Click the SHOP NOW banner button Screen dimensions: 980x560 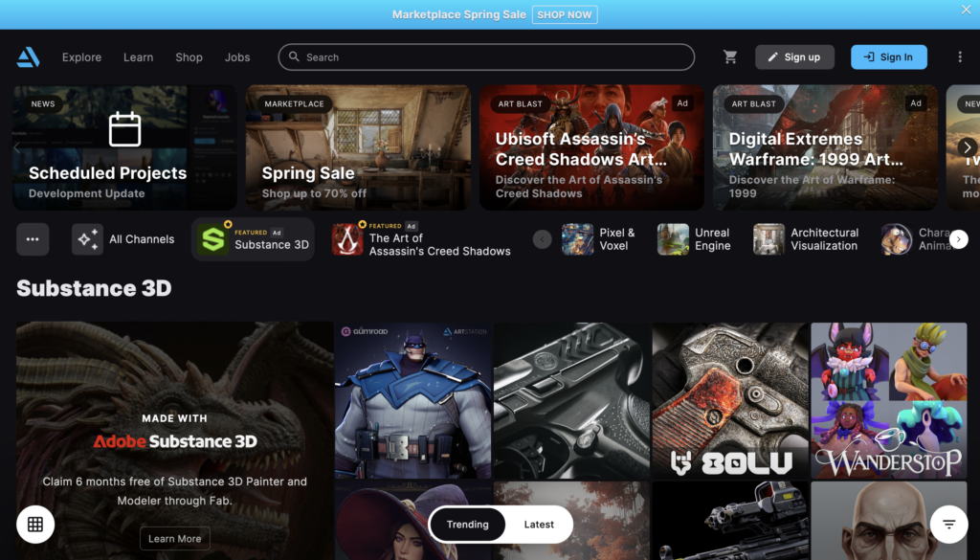pyautogui.click(x=565, y=14)
